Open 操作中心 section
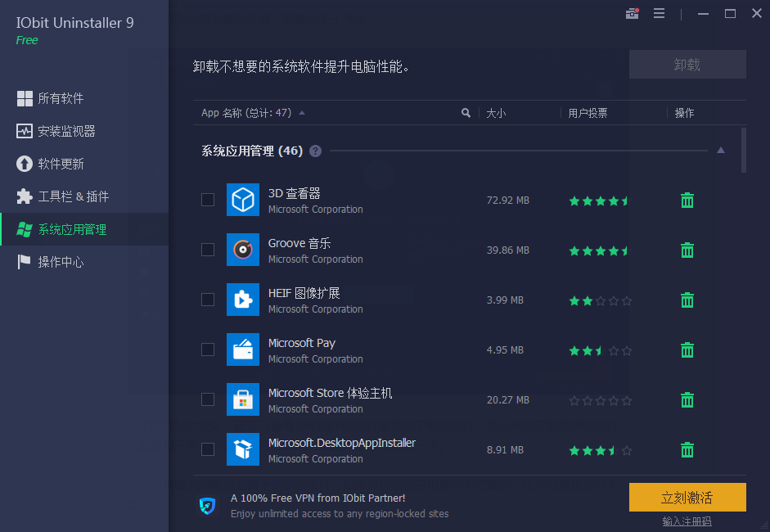 coord(84,262)
